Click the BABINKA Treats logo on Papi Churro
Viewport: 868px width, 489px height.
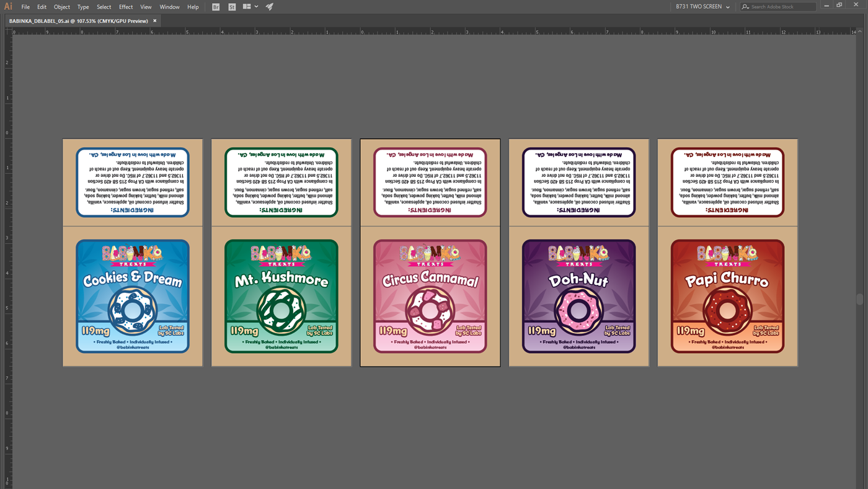728,255
